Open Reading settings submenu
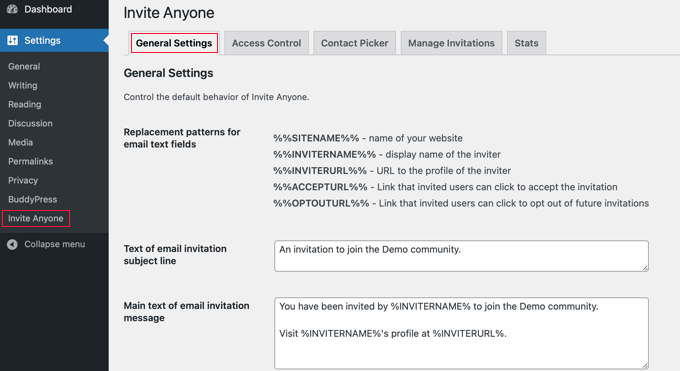Screen dimensions: 680x371 [x=25, y=105]
